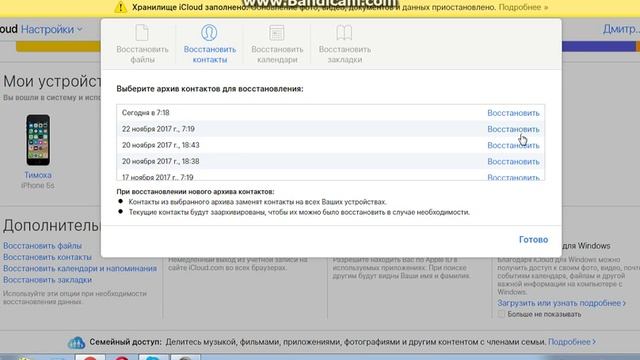The height and width of the screenshot is (360, 640).
Task: Select the restore files icon tab
Action: [142, 33]
